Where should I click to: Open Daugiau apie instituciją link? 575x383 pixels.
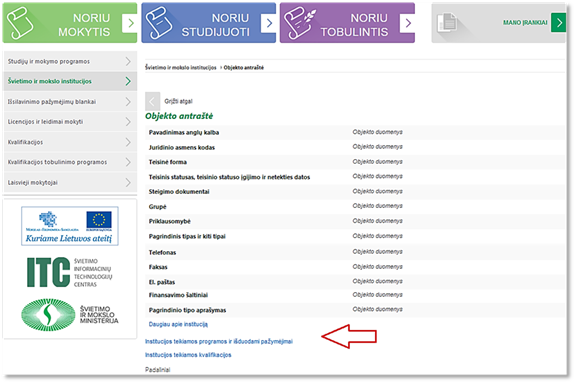pos(178,324)
